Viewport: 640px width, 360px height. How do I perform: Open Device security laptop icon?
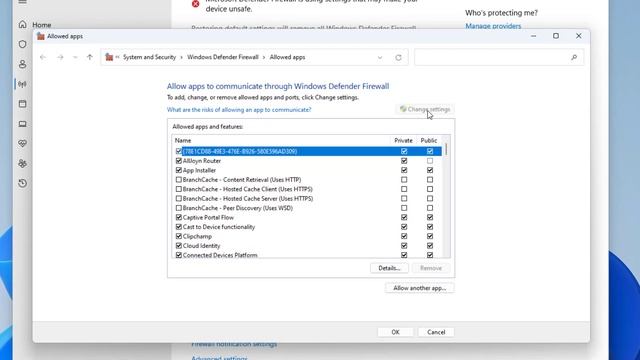[x=22, y=124]
